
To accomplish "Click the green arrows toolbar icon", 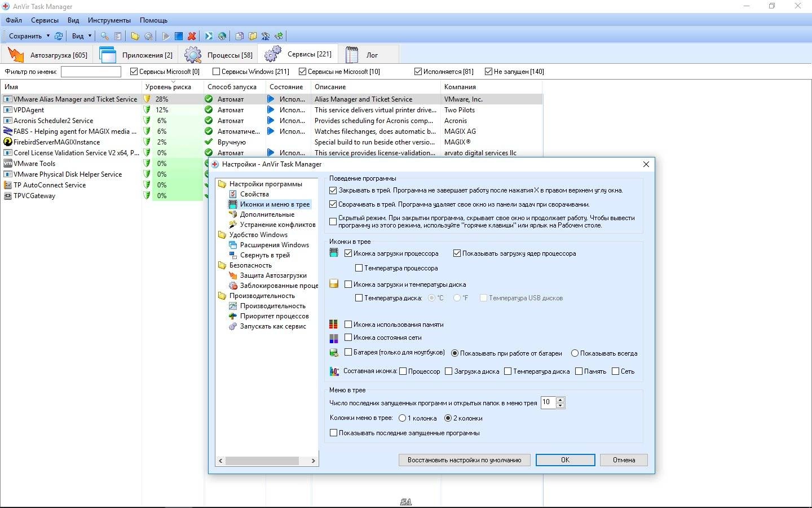I will click(279, 36).
